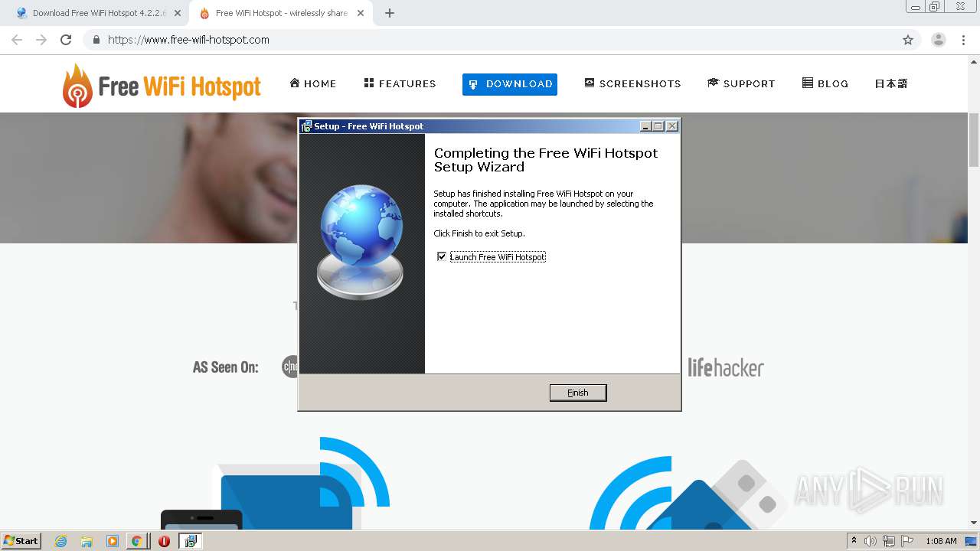Go forward in browser history
The height and width of the screenshot is (551, 980).
[x=41, y=40]
